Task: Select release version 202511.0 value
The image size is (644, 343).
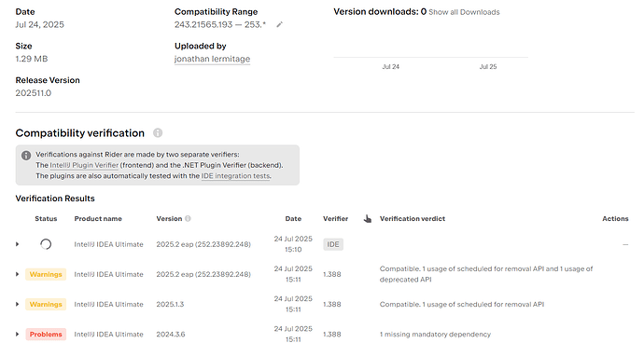Action: tap(34, 93)
